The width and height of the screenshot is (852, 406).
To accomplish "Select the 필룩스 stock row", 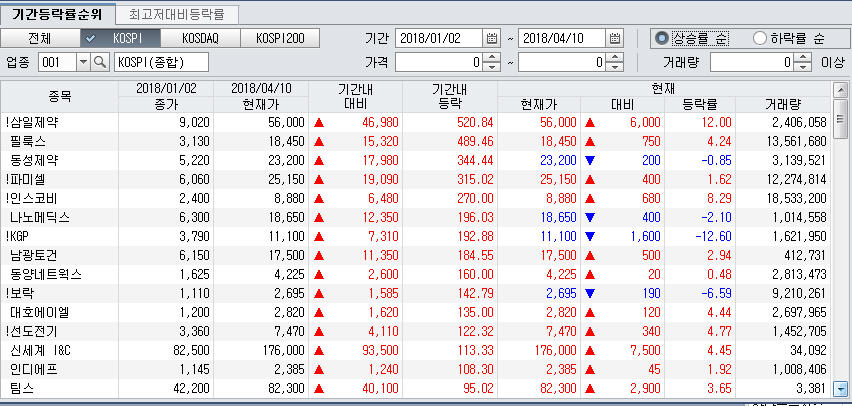I will [416, 141].
